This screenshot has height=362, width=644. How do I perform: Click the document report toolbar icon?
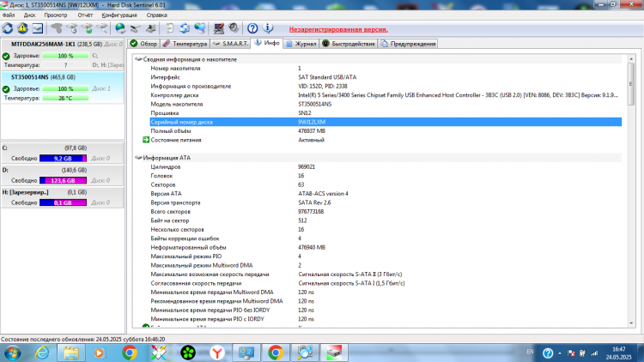169,28
